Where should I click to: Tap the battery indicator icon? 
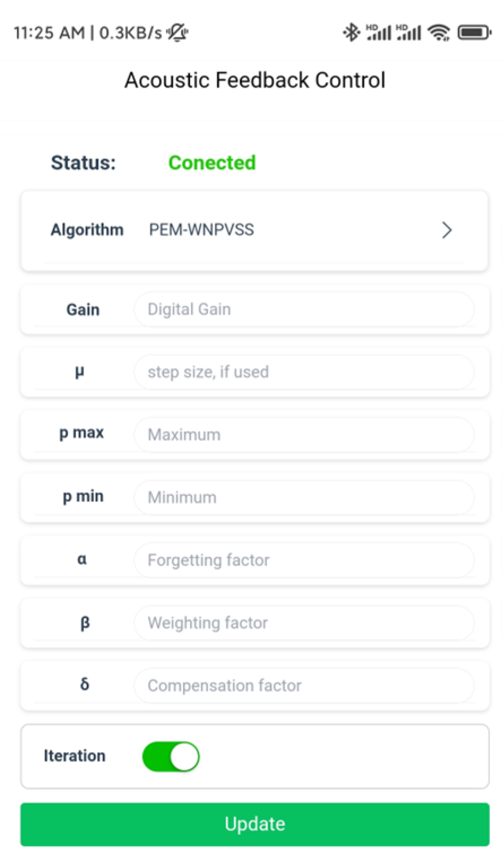473,33
